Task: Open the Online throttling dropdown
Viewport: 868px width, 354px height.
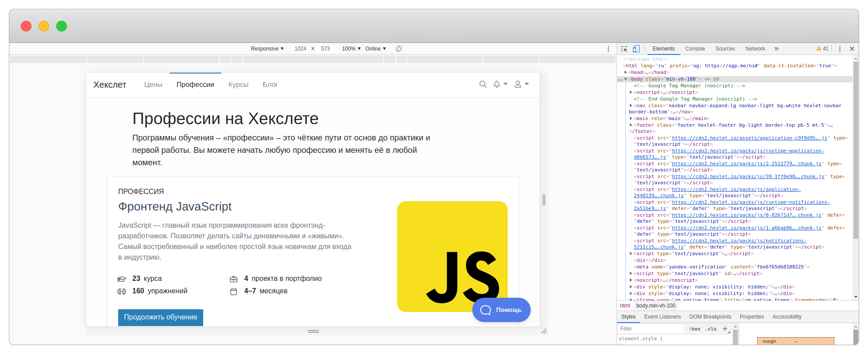Action: pos(375,49)
